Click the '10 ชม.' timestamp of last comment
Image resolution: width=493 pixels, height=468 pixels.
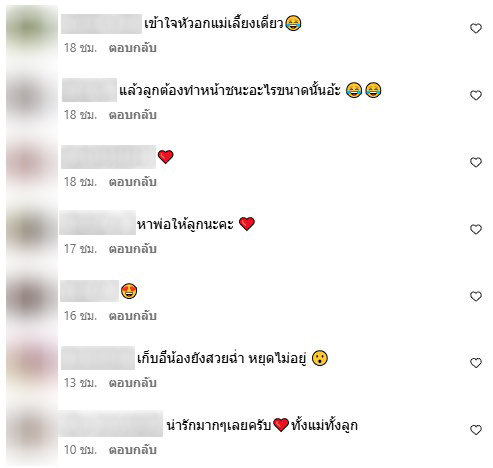80,450
